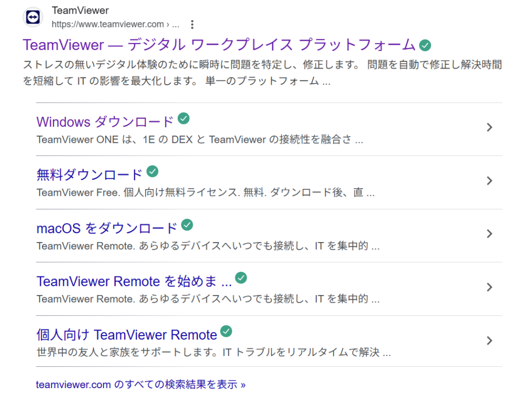Expand the Windows ダウンロード row chevron
Viewport: 532px width, 399px height.
tap(489, 128)
